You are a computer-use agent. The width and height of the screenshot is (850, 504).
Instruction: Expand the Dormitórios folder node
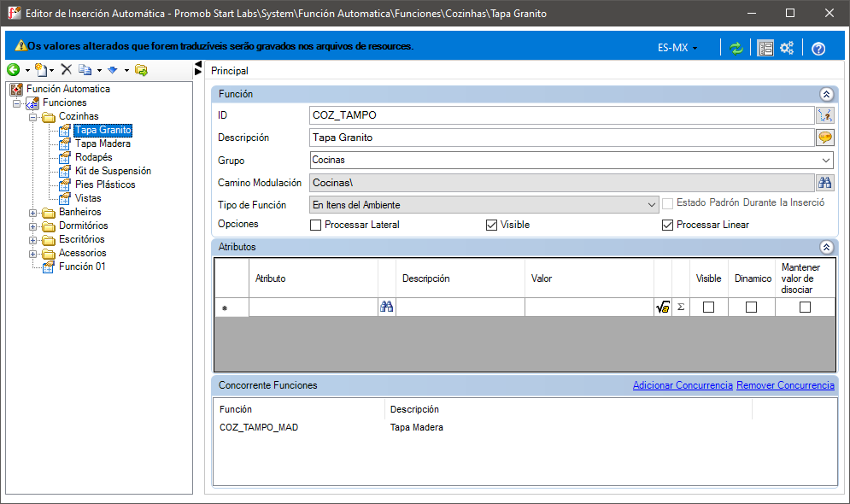click(33, 226)
